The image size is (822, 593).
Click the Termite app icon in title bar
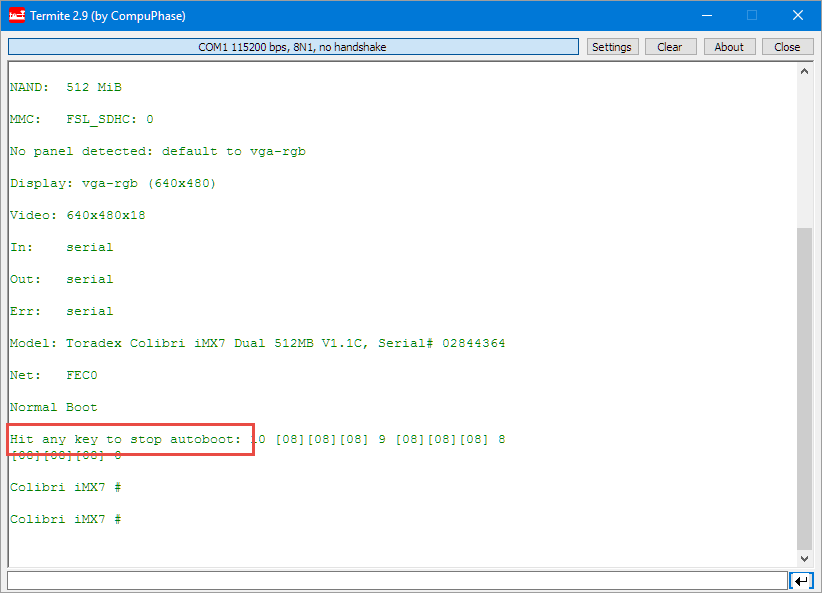[x=17, y=16]
